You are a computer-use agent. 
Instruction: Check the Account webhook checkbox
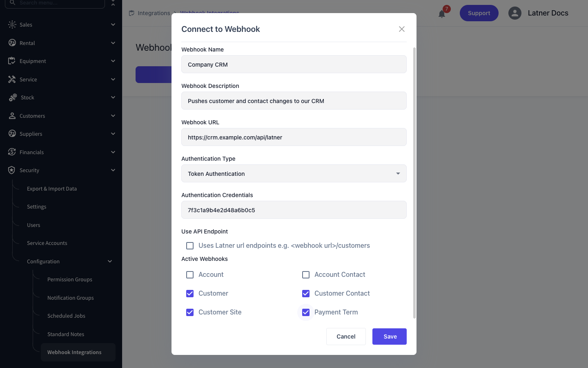[x=190, y=275]
